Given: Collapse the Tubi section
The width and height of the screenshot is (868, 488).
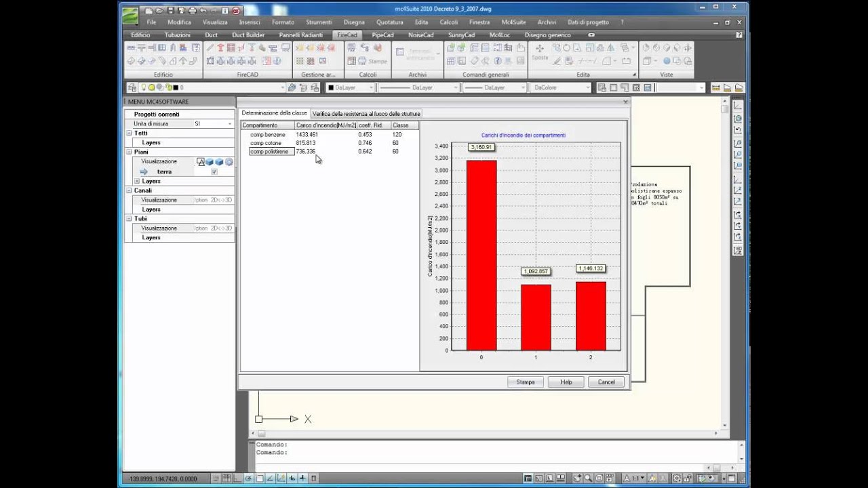Looking at the screenshot, I should coord(129,219).
